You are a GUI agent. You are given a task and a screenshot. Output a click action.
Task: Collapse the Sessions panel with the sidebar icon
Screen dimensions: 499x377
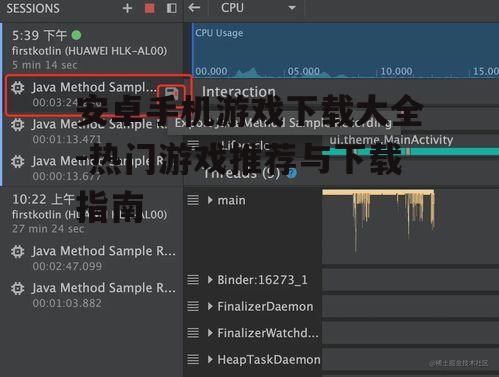pyautogui.click(x=172, y=8)
